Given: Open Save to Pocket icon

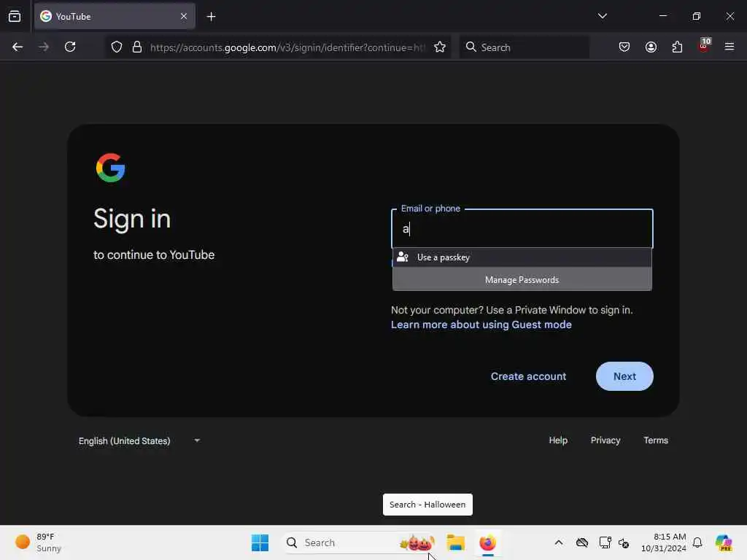Looking at the screenshot, I should pyautogui.click(x=624, y=47).
